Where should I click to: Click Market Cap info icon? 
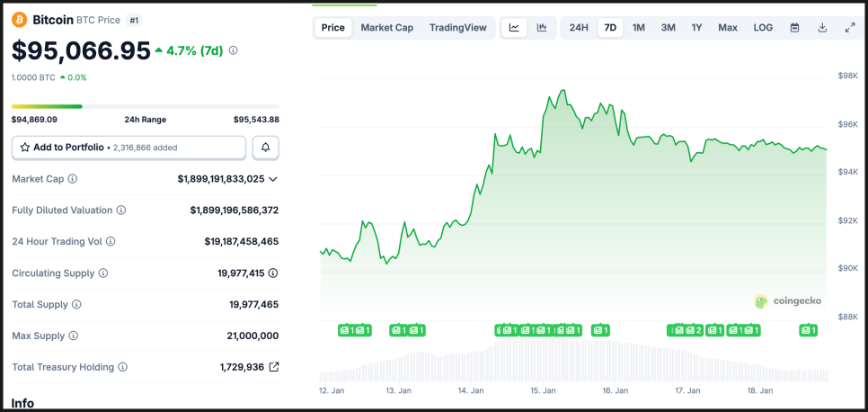click(73, 179)
